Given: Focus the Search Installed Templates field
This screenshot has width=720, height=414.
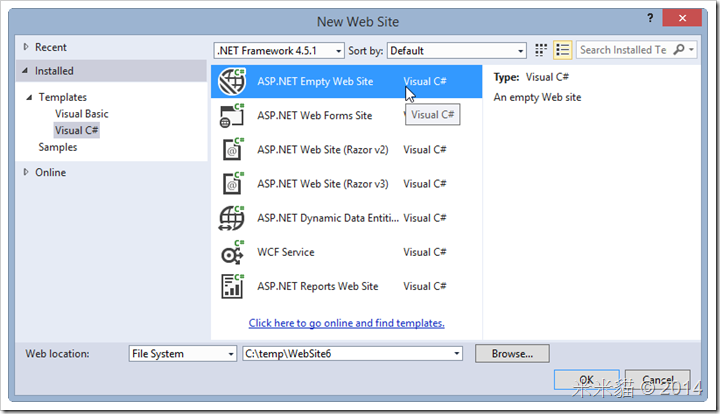Looking at the screenshot, I should pyautogui.click(x=624, y=50).
